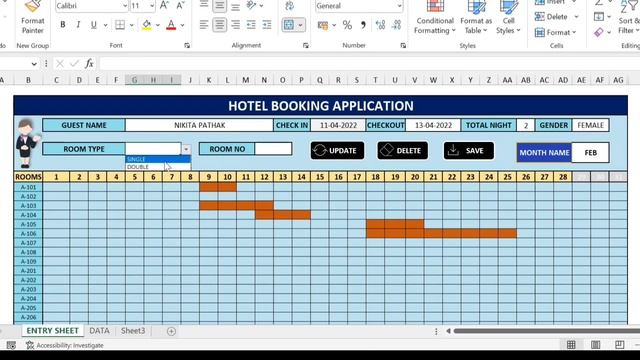640x360 pixels.
Task: Open the Cell Styles gallery
Action: pos(508,18)
